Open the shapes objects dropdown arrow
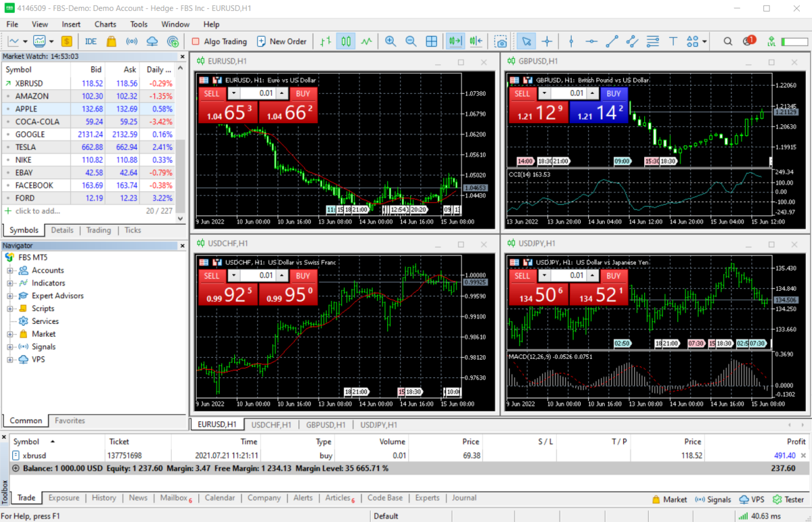812x522 pixels. point(704,41)
